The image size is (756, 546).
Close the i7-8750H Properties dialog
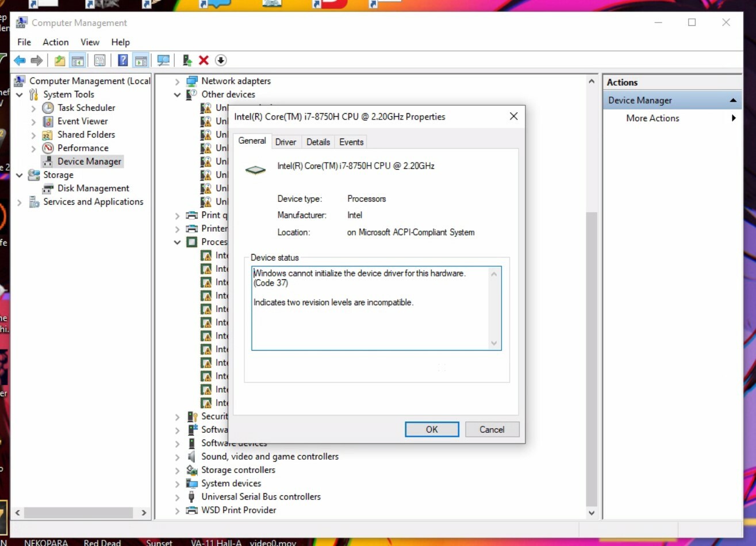click(513, 116)
